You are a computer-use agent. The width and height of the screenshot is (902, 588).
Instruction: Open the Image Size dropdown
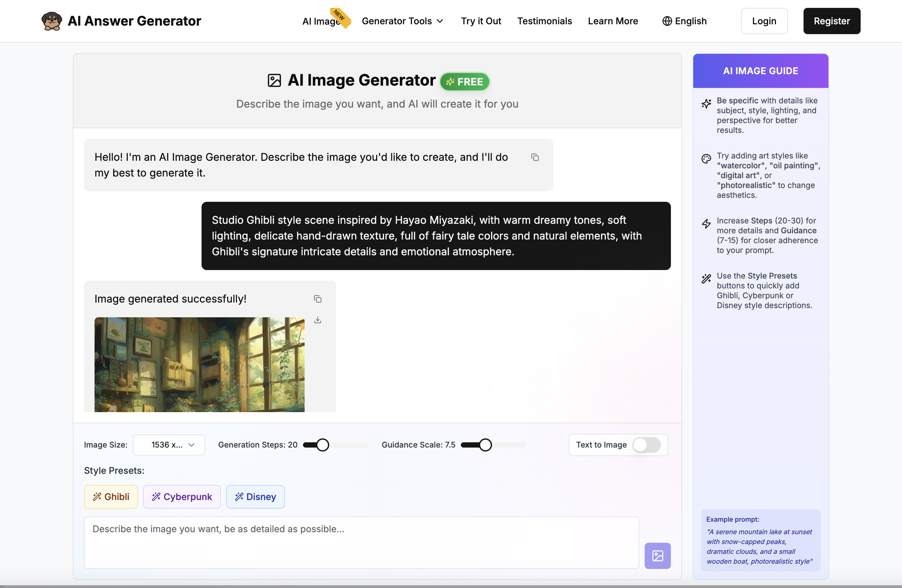pos(169,445)
